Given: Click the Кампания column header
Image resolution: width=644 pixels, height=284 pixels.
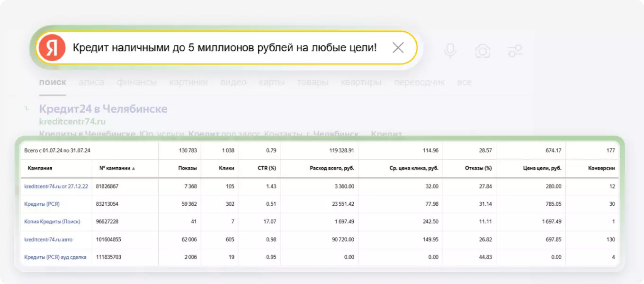Looking at the screenshot, I should click(40, 168).
